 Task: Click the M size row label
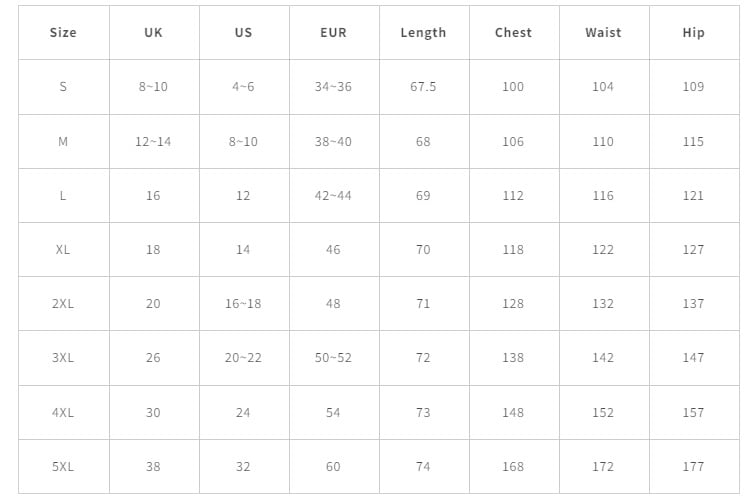63,142
